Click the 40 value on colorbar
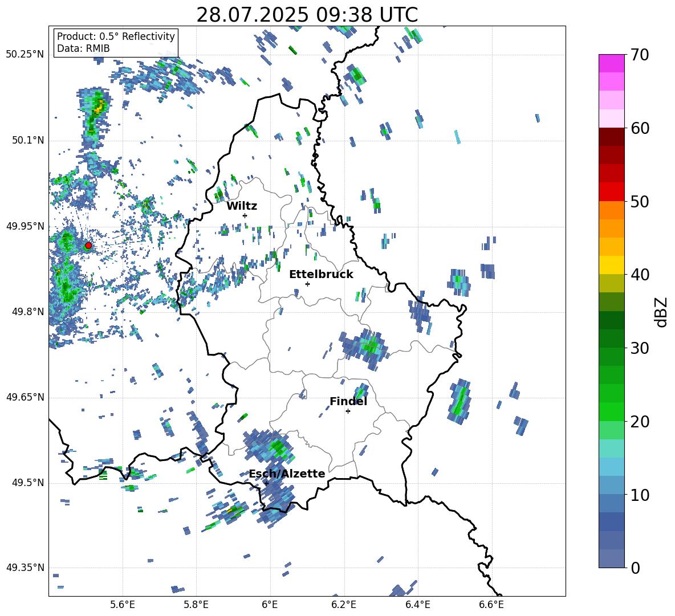 click(640, 275)
